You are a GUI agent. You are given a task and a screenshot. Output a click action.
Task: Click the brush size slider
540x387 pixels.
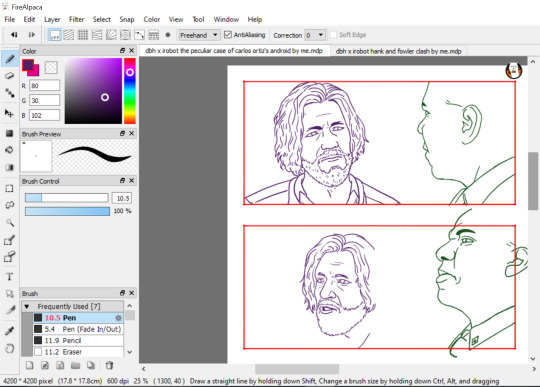click(67, 198)
